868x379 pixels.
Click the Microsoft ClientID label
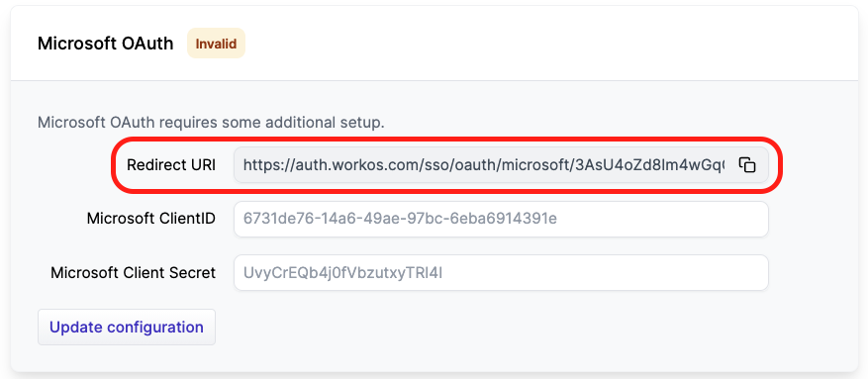pos(151,219)
